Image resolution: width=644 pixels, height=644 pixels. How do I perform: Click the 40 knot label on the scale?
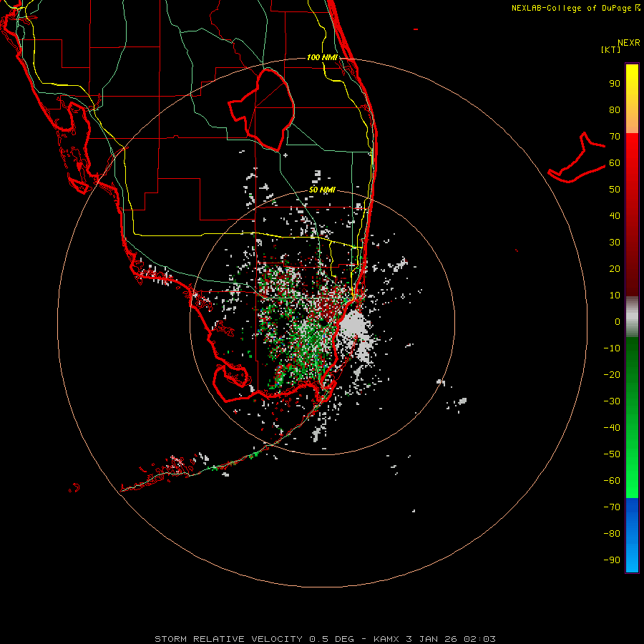(615, 216)
